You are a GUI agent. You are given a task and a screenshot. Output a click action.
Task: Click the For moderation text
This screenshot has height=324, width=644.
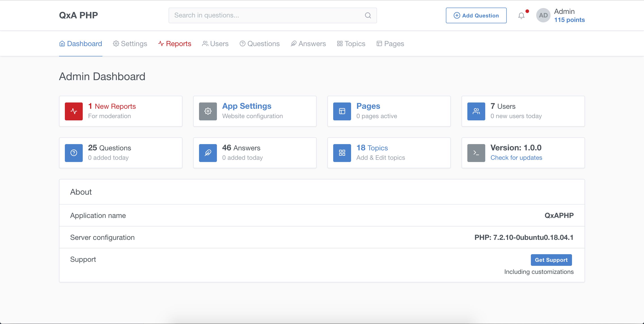click(109, 116)
